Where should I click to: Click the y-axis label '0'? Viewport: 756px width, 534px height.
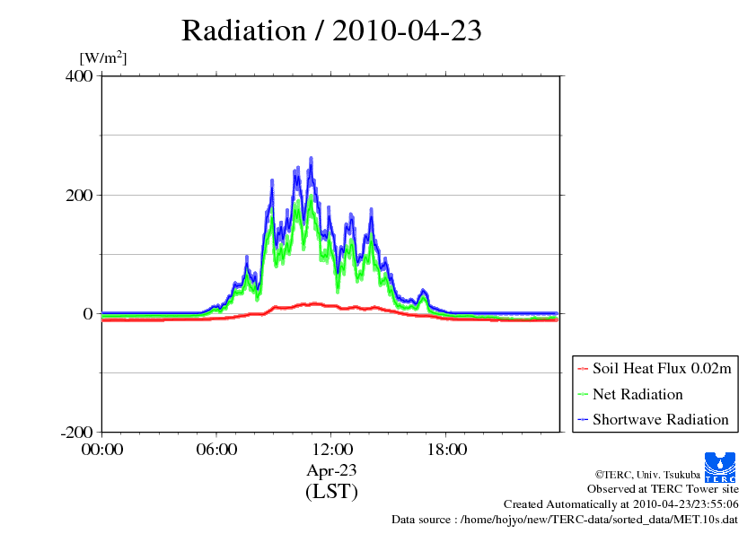(88, 314)
